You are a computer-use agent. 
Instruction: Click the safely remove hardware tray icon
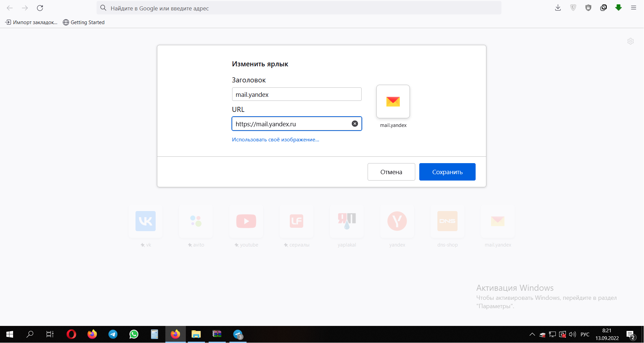(x=542, y=334)
